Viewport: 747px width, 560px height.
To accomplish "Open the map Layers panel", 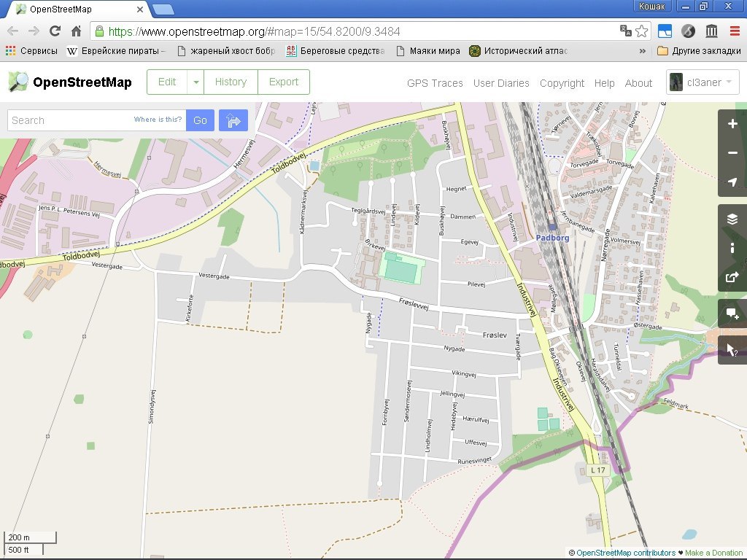I will 732,219.
